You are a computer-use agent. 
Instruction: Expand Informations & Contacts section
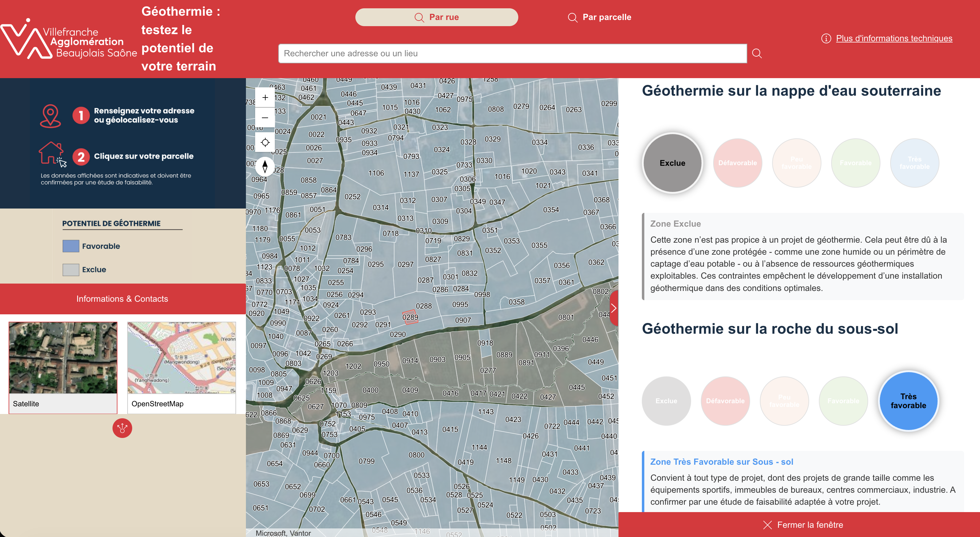(x=122, y=299)
